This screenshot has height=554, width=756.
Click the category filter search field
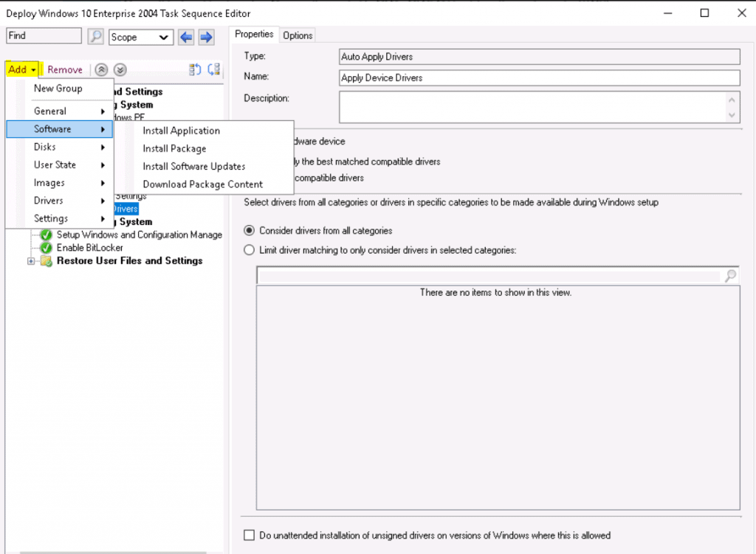tap(489, 276)
